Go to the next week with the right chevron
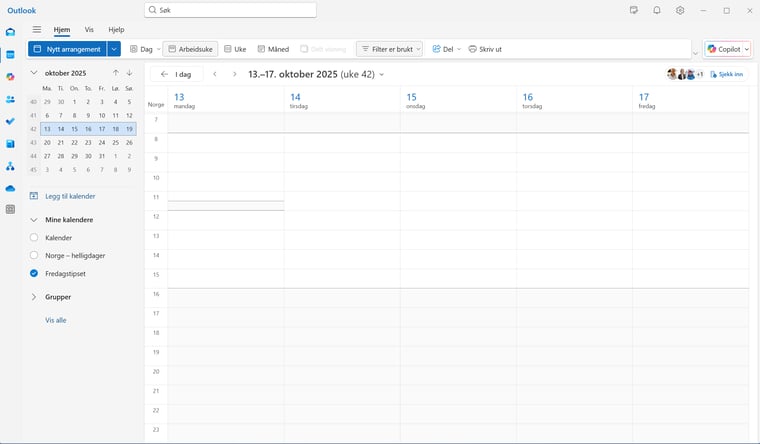760x444 pixels. click(x=235, y=74)
